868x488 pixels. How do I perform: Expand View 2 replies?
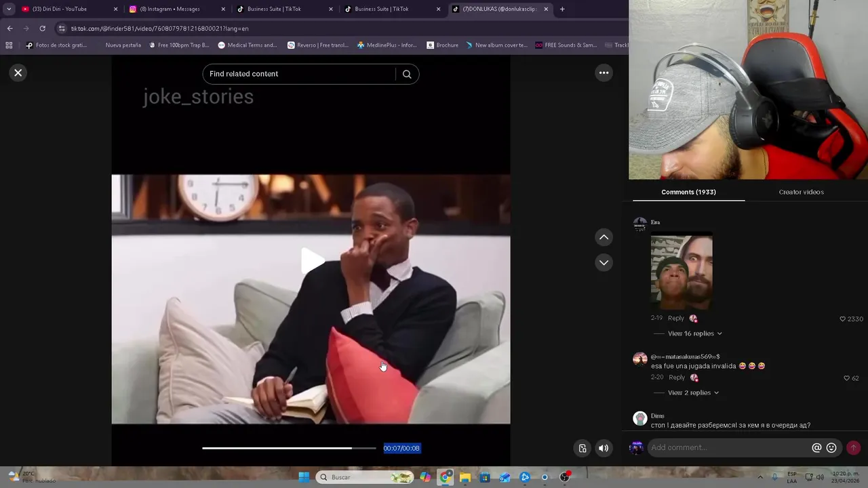click(693, 392)
